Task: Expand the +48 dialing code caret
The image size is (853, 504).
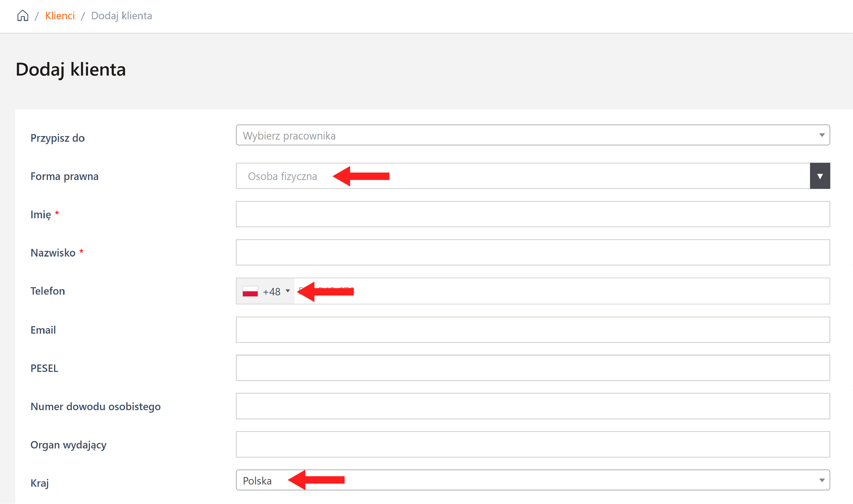Action: (x=288, y=291)
